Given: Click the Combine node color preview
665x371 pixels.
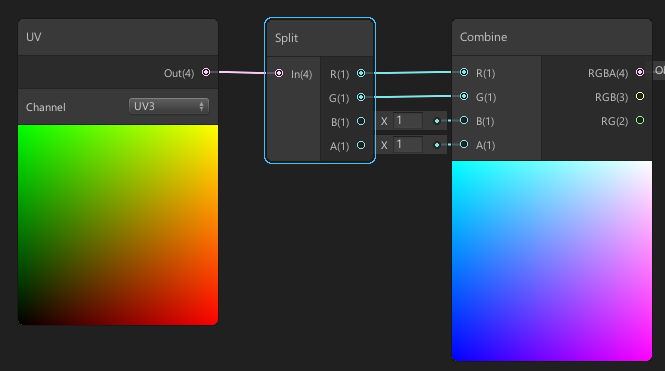Looking at the screenshot, I should [552, 261].
